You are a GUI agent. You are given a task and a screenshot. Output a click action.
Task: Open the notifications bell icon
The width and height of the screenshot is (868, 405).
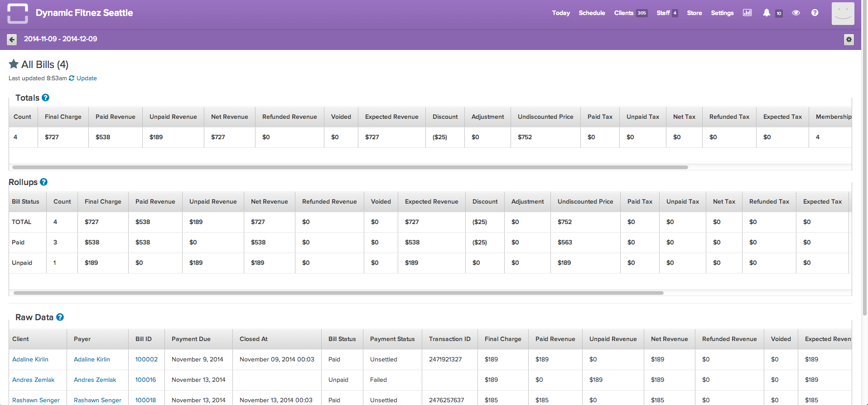click(766, 13)
